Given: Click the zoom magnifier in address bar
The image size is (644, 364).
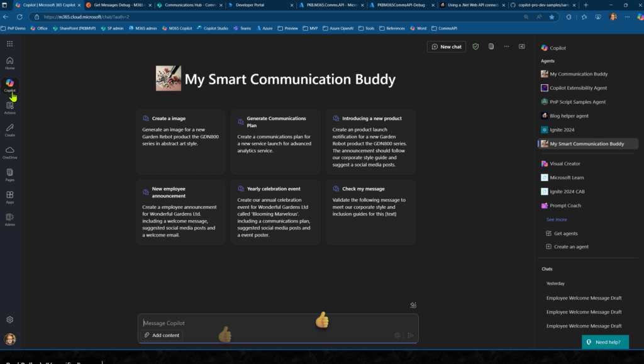Looking at the screenshot, I should (526, 17).
